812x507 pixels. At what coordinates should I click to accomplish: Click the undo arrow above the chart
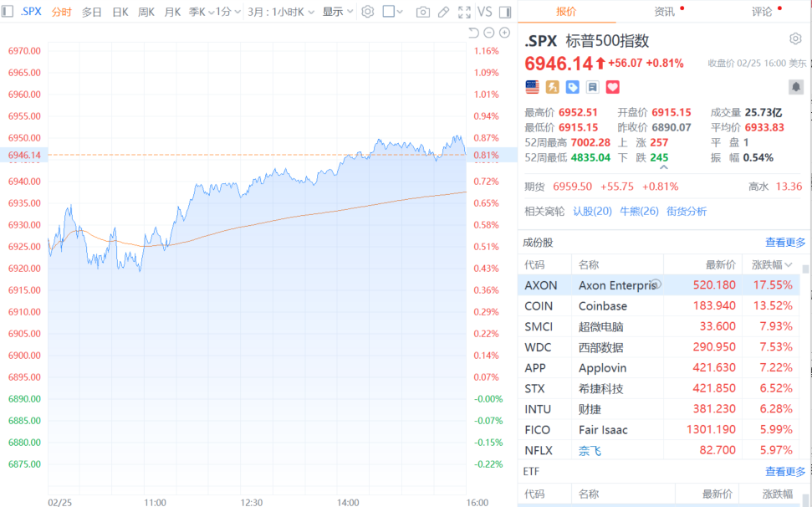473,33
